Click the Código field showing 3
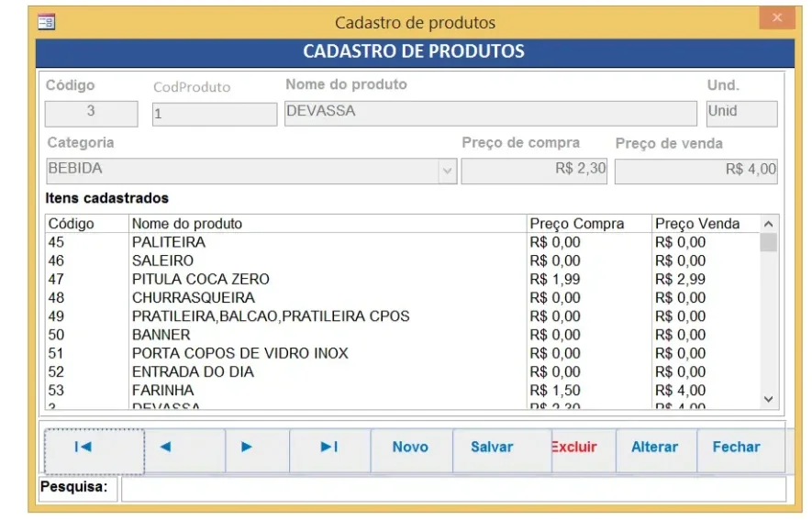812x520 pixels. pyautogui.click(x=91, y=114)
